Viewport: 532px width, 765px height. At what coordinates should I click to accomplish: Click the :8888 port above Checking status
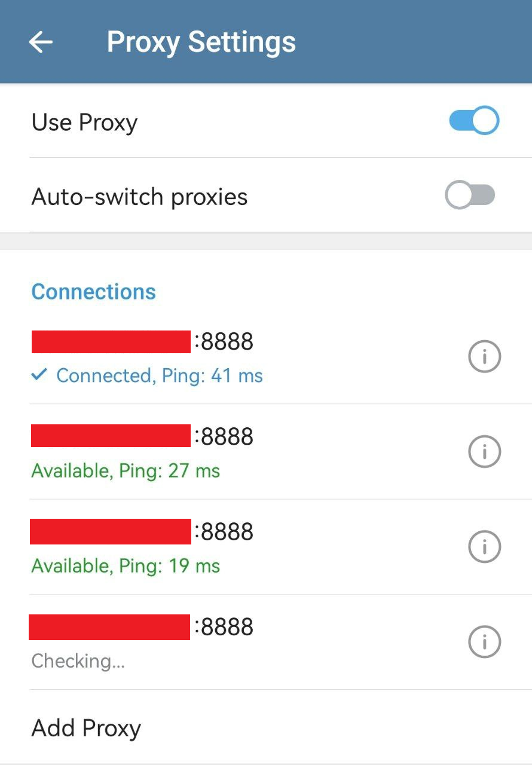tap(224, 627)
